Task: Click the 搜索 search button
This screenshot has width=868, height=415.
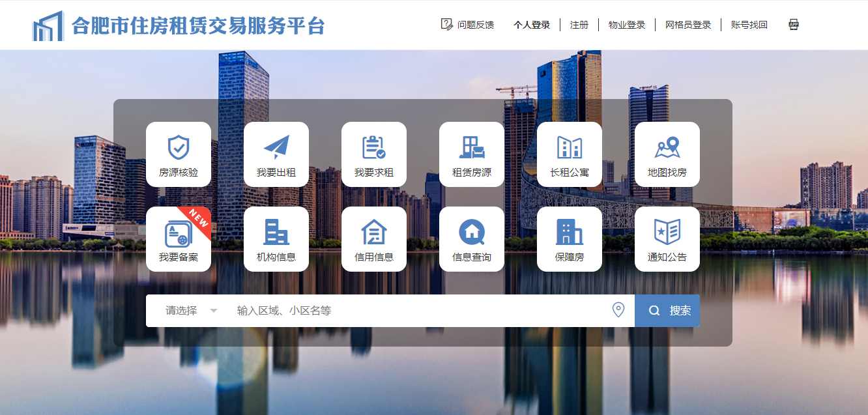Action: [671, 311]
